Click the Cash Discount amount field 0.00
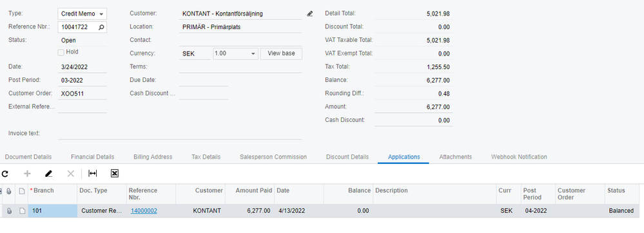Viewport: 644px width, 233px height. point(413,121)
